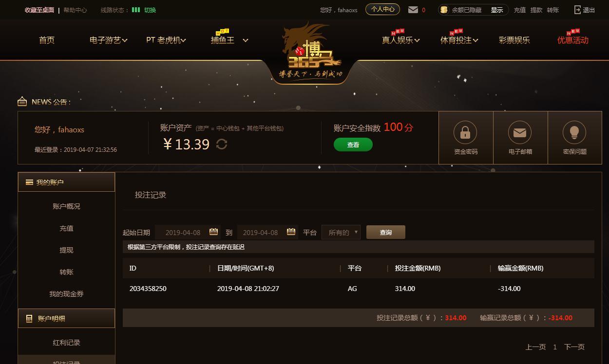Click the balance refresh icon

(222, 144)
